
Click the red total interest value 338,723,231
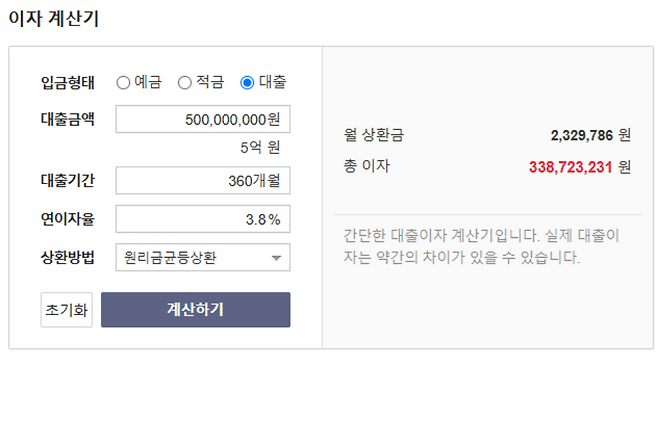point(570,167)
